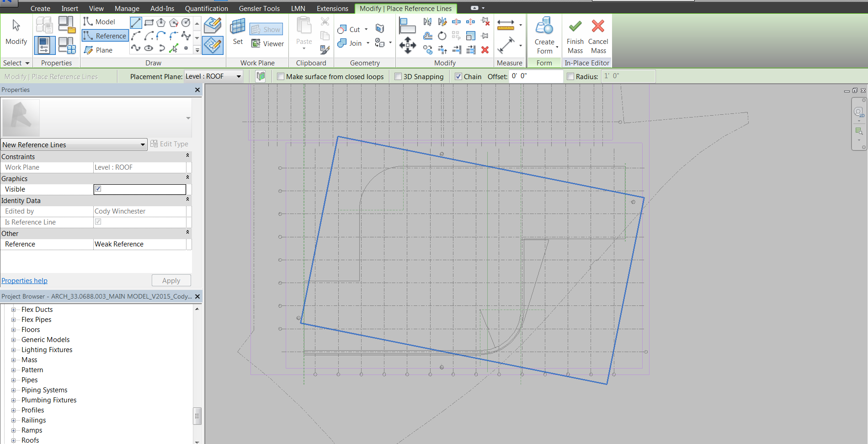This screenshot has height=444, width=868.
Task: Switch to the Insert ribbon tab
Action: (69, 8)
